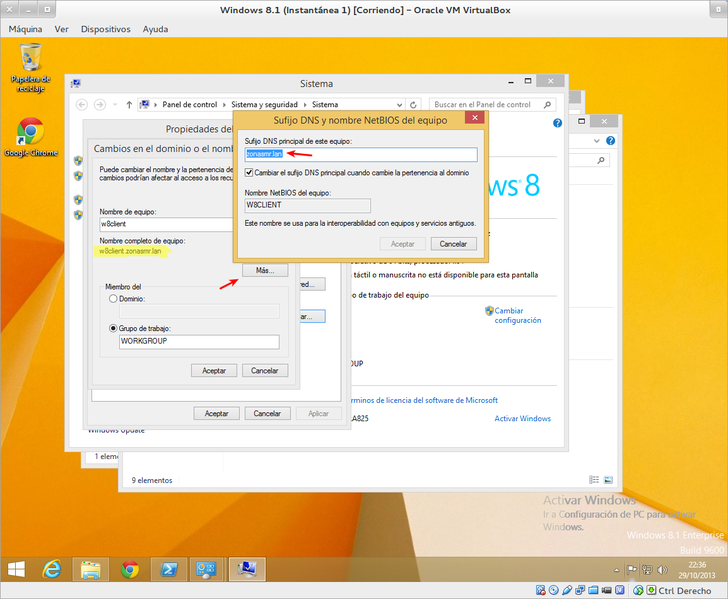Launch Internet Explorer from the taskbar
The height and width of the screenshot is (599, 728).
(x=52, y=569)
